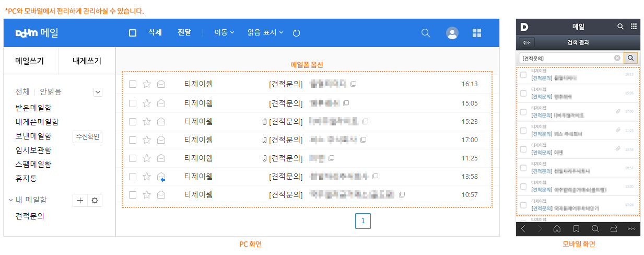Open search with the toolbar magnifier icon
This screenshot has width=644, height=255.
[426, 33]
